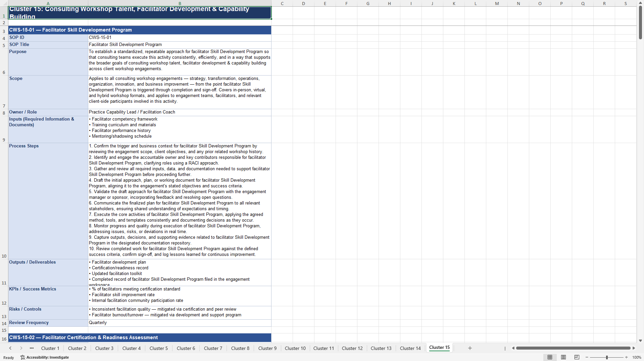
Task: Adjust the zoom slider handle
Action: pyautogui.click(x=607, y=357)
